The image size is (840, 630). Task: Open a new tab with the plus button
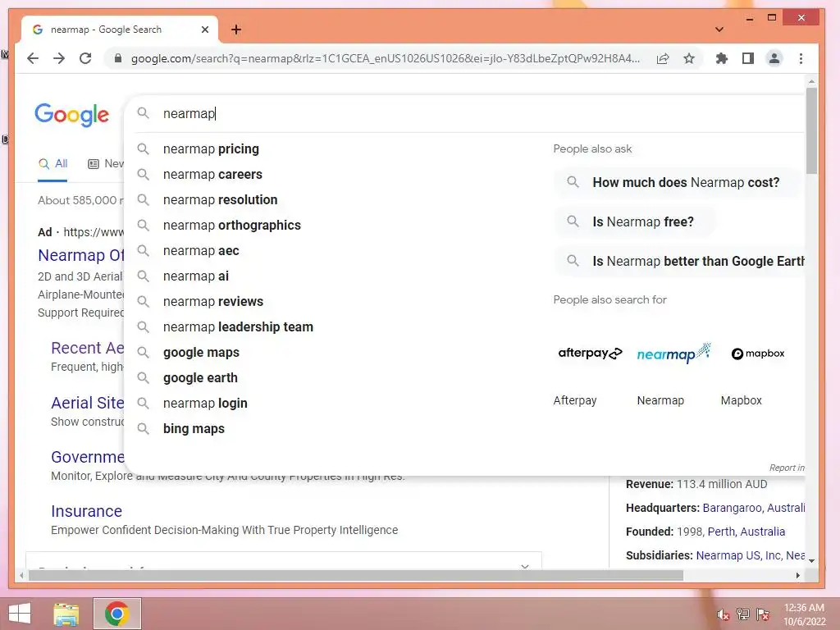[236, 30]
